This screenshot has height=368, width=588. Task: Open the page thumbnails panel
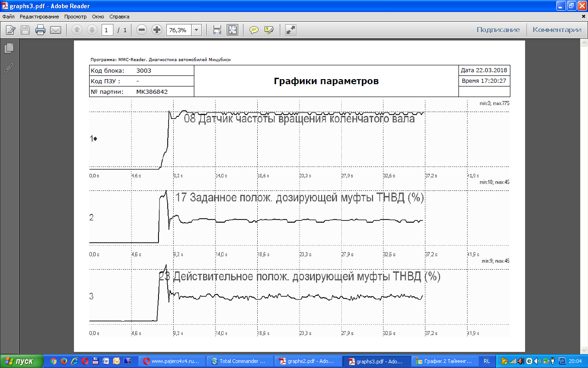tap(9, 48)
